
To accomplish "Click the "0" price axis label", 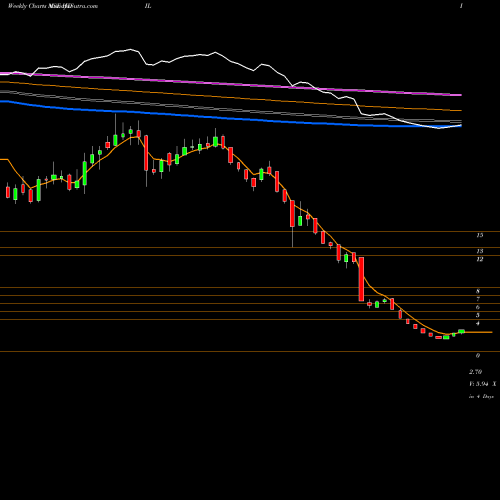I will (478, 356).
